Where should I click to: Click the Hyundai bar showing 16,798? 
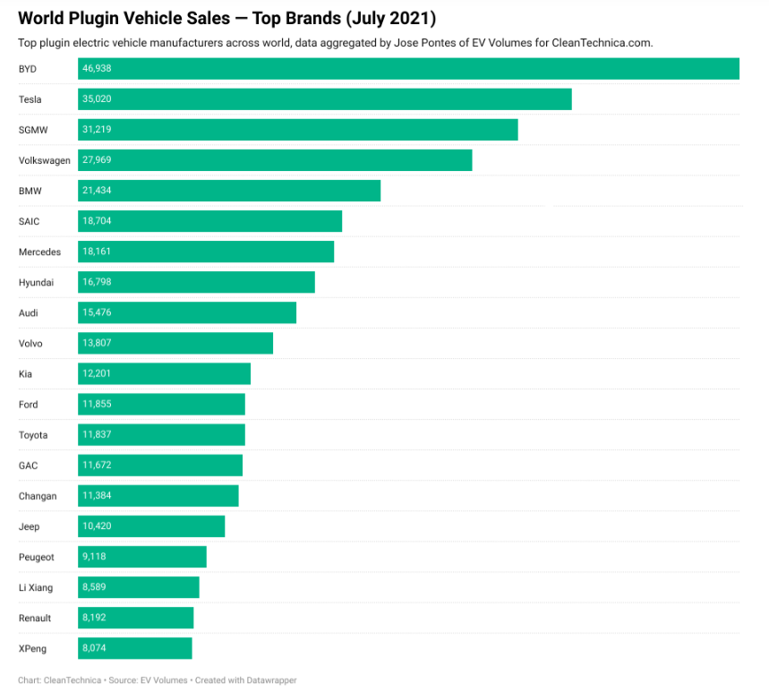[196, 282]
